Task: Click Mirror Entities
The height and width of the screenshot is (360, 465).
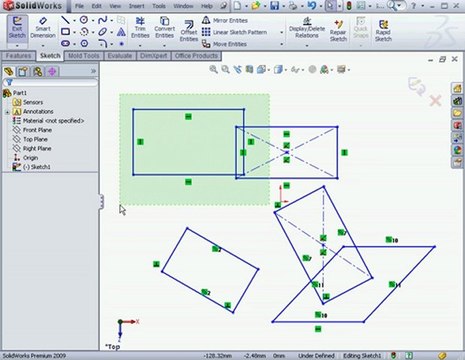Action: tap(225, 20)
